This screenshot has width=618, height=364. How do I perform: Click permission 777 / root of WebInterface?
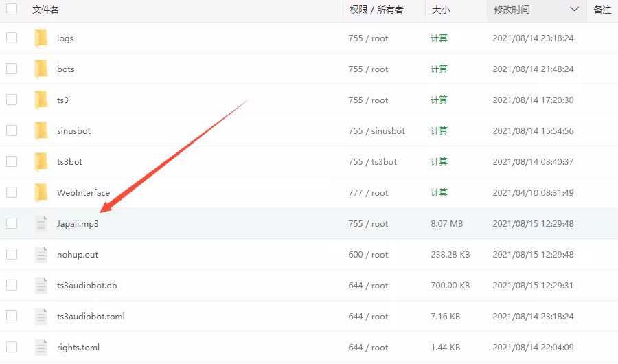tap(368, 192)
